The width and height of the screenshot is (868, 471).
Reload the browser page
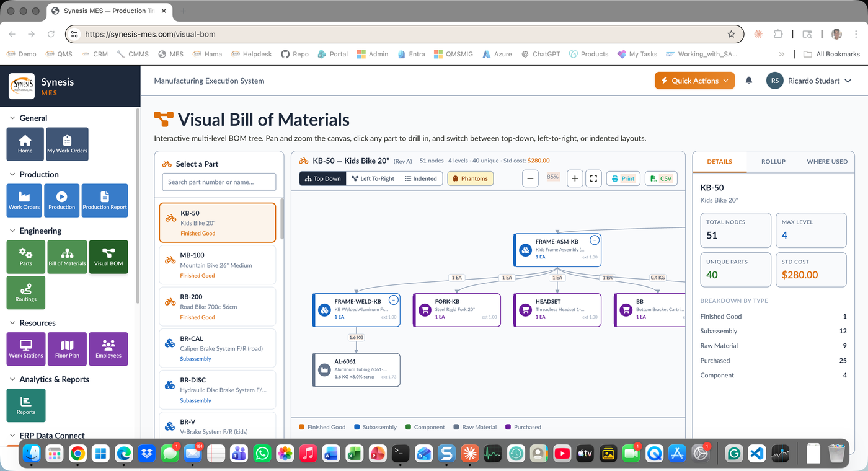pyautogui.click(x=51, y=34)
